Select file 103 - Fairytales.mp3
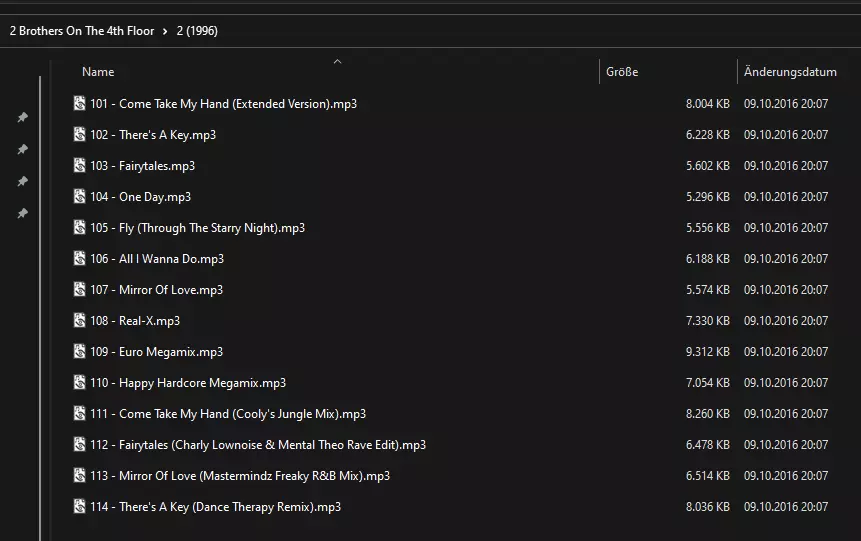 143,166
